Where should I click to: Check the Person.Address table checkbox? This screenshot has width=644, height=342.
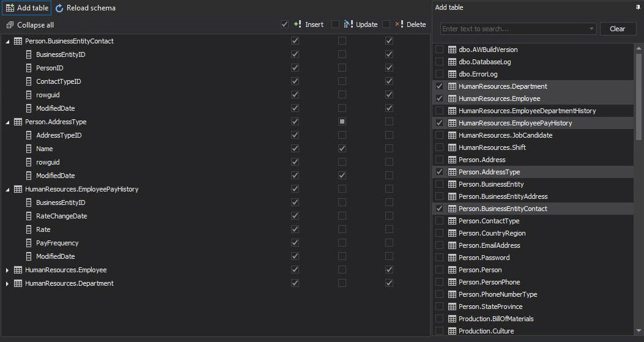click(x=440, y=160)
